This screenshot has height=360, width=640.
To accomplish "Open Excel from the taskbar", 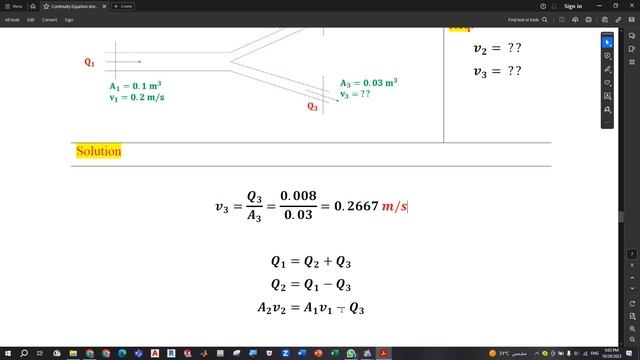I will click(334, 353).
